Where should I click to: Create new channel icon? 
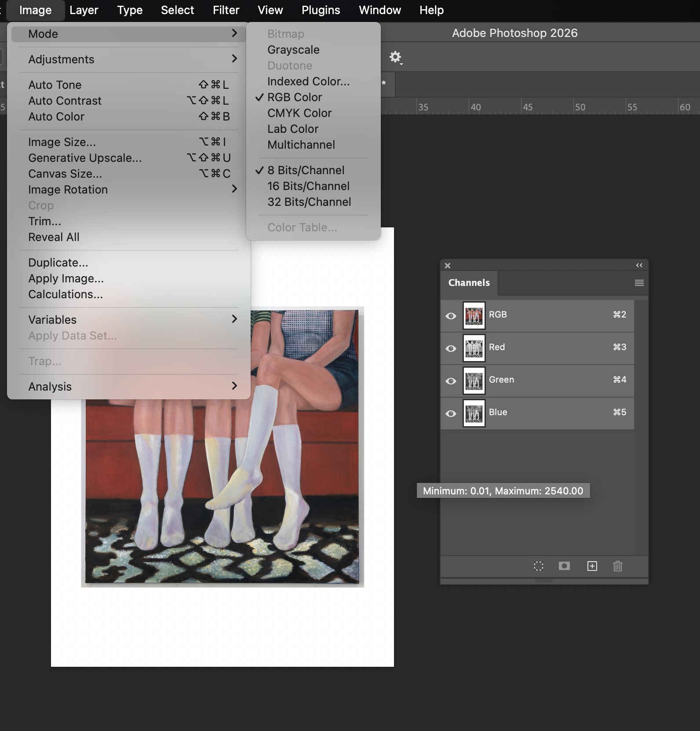592,566
